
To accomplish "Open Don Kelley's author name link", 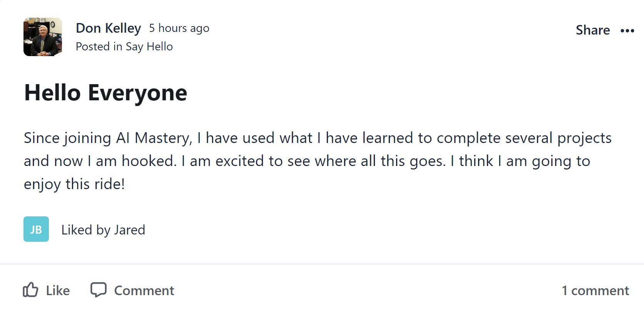I will tap(108, 28).
